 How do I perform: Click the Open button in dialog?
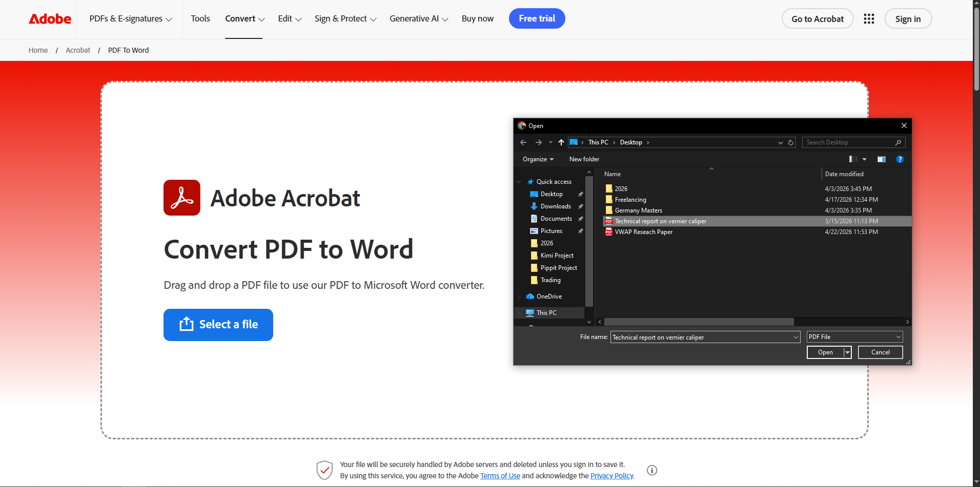[x=825, y=352]
